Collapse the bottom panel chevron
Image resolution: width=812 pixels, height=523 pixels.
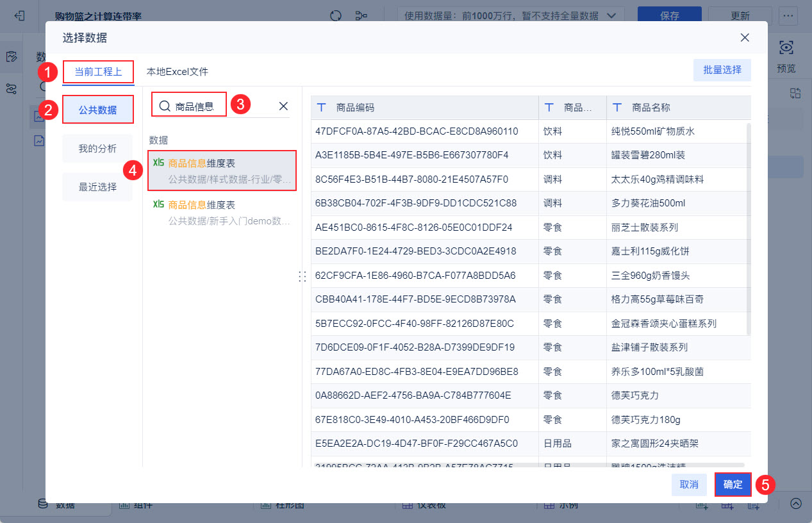point(797,504)
